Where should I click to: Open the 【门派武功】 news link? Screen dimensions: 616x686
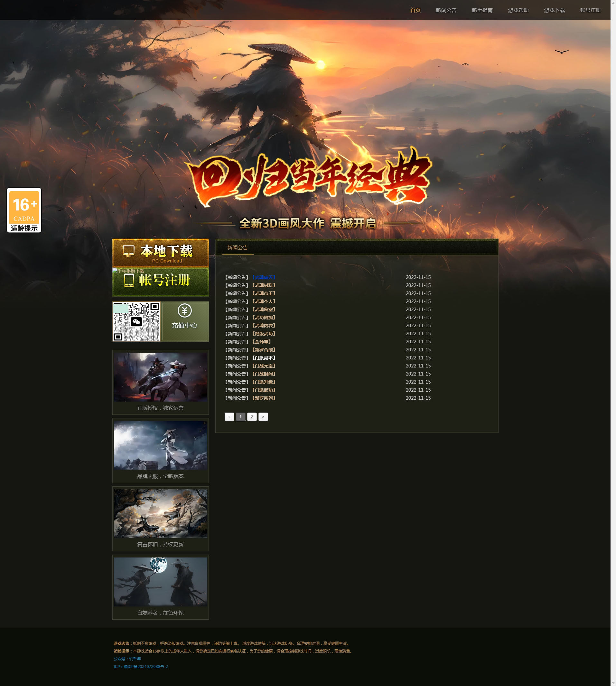point(264,390)
